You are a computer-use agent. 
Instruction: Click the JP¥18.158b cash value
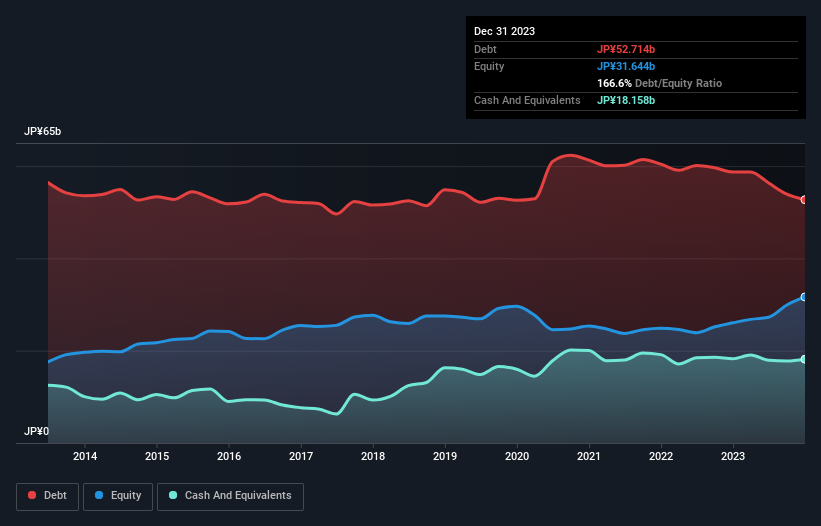(626, 100)
